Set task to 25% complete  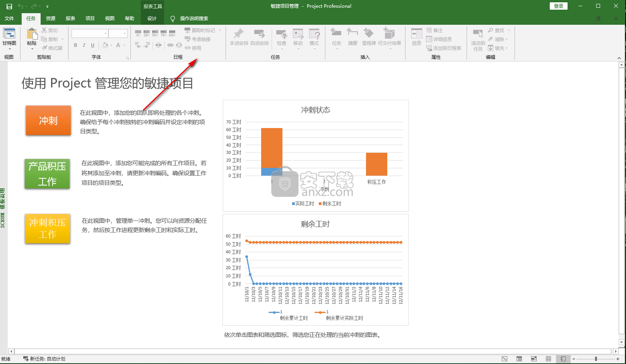click(147, 33)
